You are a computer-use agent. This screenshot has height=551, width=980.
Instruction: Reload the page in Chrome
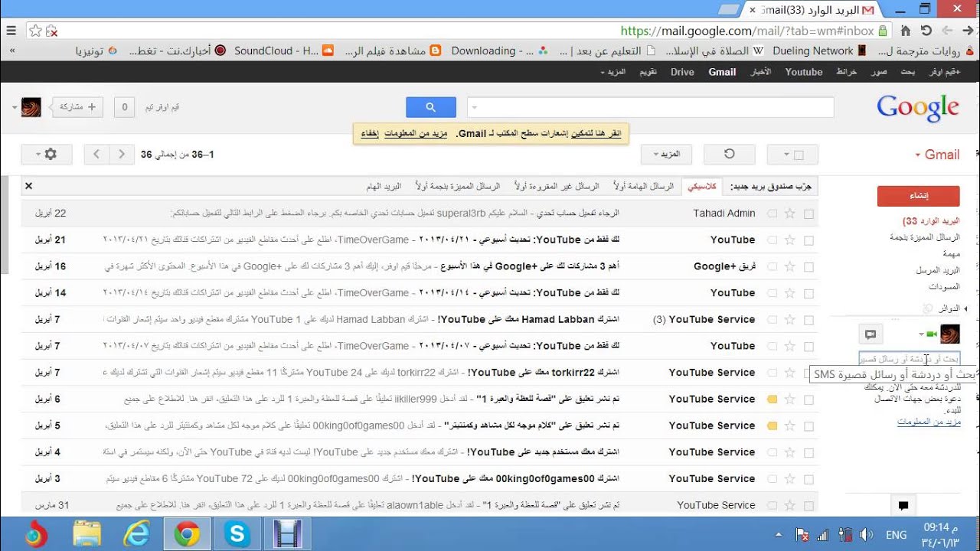(x=926, y=31)
